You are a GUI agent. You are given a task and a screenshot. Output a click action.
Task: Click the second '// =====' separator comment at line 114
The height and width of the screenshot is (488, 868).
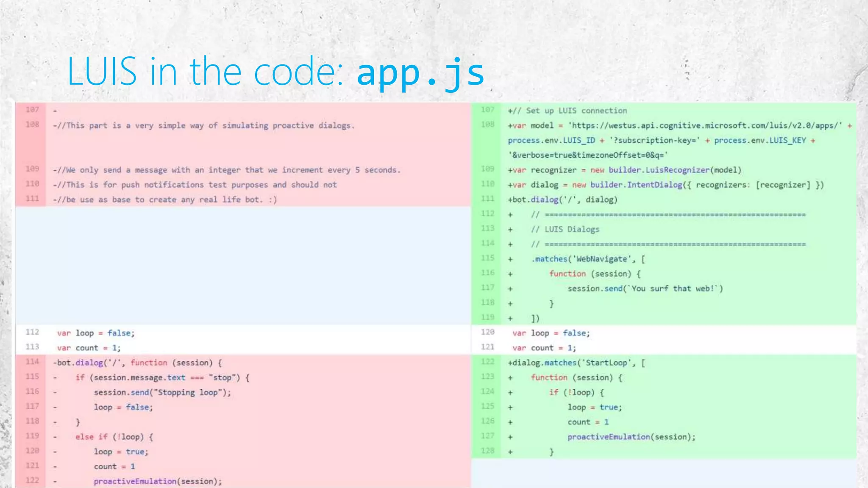click(668, 244)
